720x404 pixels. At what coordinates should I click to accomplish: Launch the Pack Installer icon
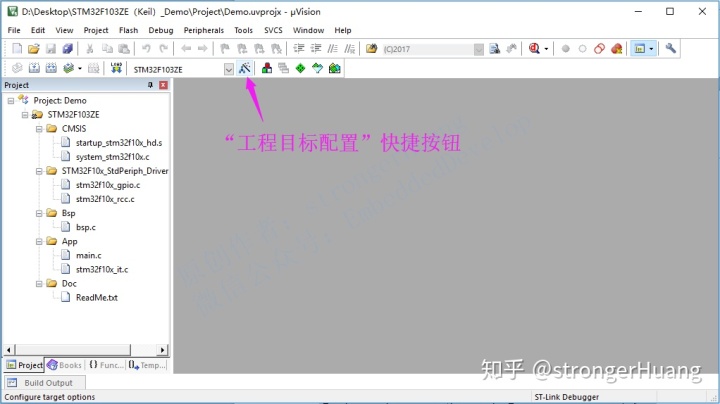pos(335,68)
